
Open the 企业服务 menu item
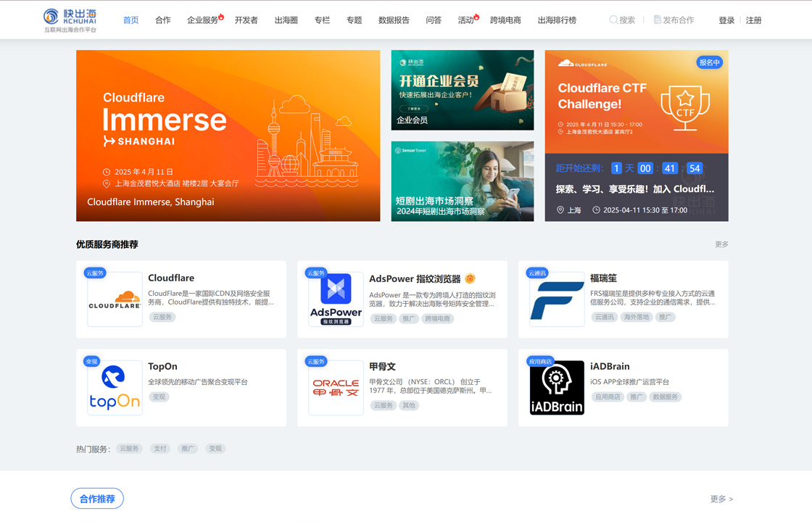tap(202, 20)
